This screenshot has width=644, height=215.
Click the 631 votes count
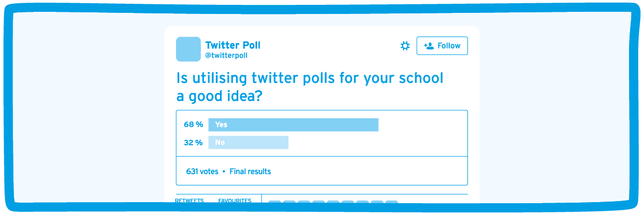pyautogui.click(x=202, y=171)
